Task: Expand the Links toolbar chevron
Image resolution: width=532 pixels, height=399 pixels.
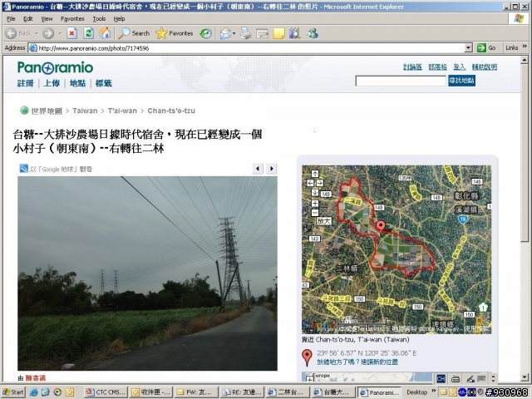Action: (x=525, y=47)
